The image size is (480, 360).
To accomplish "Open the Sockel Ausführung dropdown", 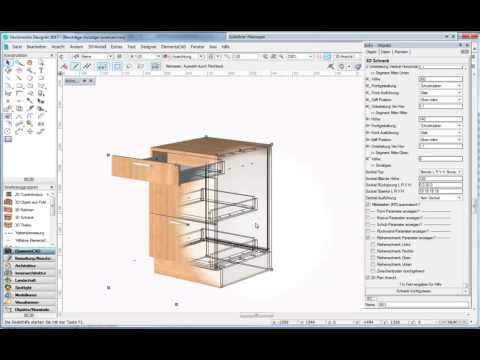I will (440, 198).
